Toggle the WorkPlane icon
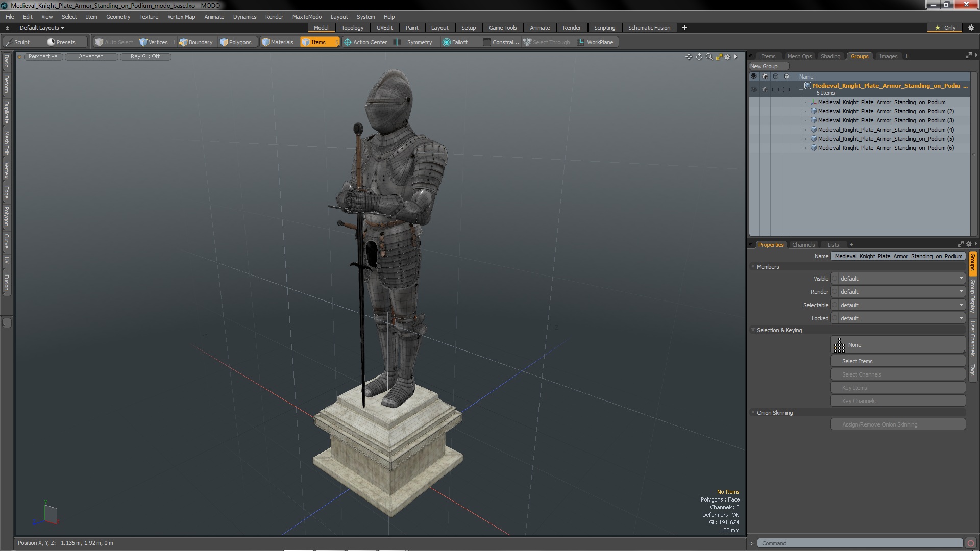Screen dimensions: 980x551 point(581,42)
